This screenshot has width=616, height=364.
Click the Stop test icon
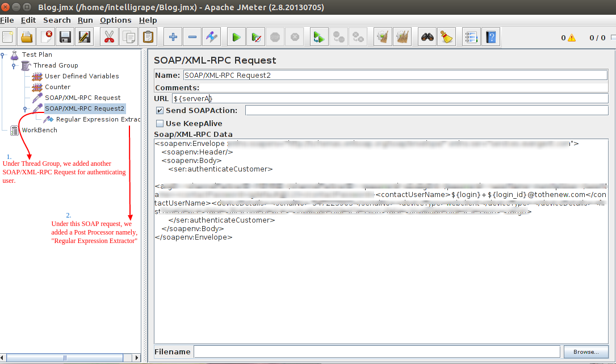tap(275, 37)
